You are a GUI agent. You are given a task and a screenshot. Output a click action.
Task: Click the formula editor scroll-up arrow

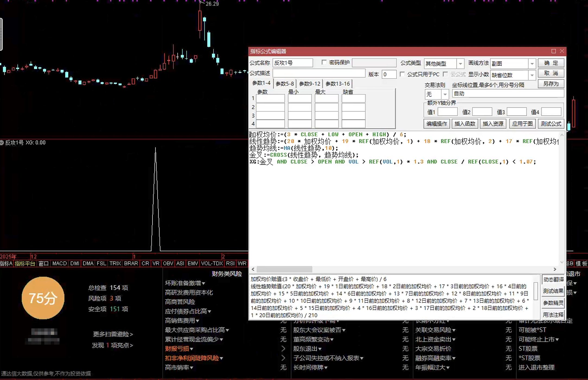[562, 135]
